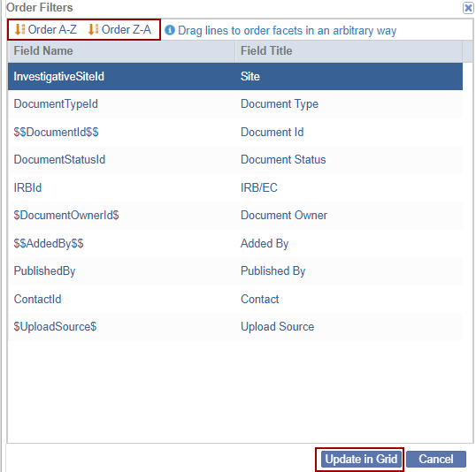Select the ContactId row
This screenshot has height=472, width=476.
pyautogui.click(x=235, y=299)
